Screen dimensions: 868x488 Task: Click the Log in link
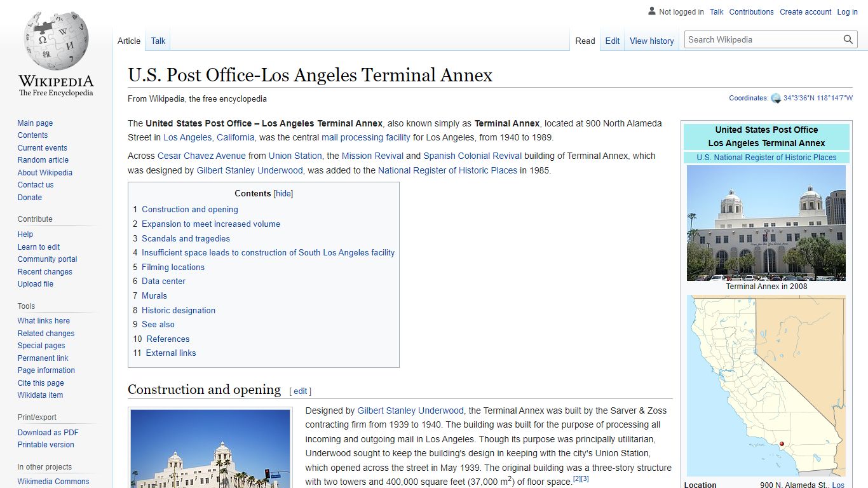click(848, 12)
